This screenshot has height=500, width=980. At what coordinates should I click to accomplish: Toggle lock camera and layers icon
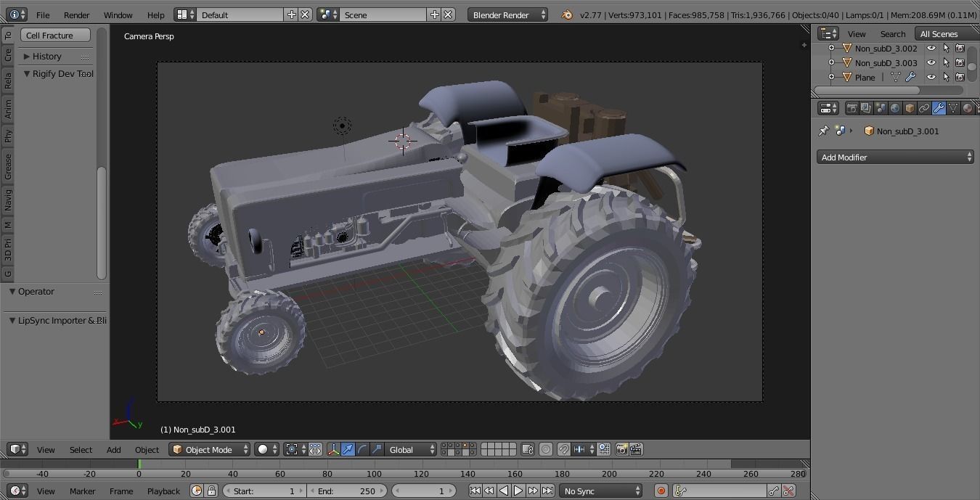pos(528,449)
